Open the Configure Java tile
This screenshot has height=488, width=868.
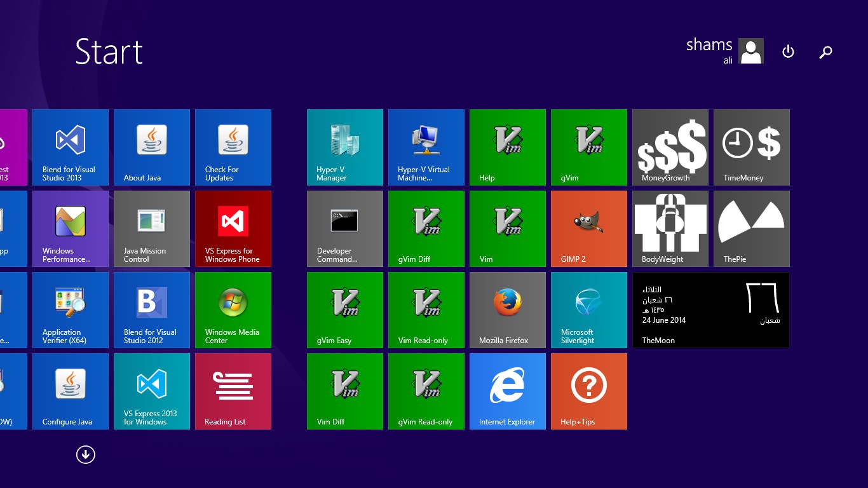pyautogui.click(x=71, y=391)
